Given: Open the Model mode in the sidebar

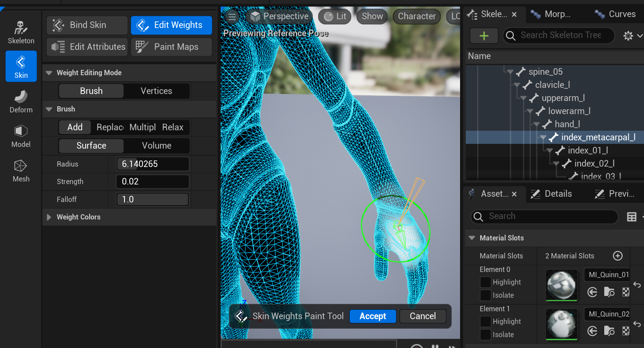Looking at the screenshot, I should [21, 136].
